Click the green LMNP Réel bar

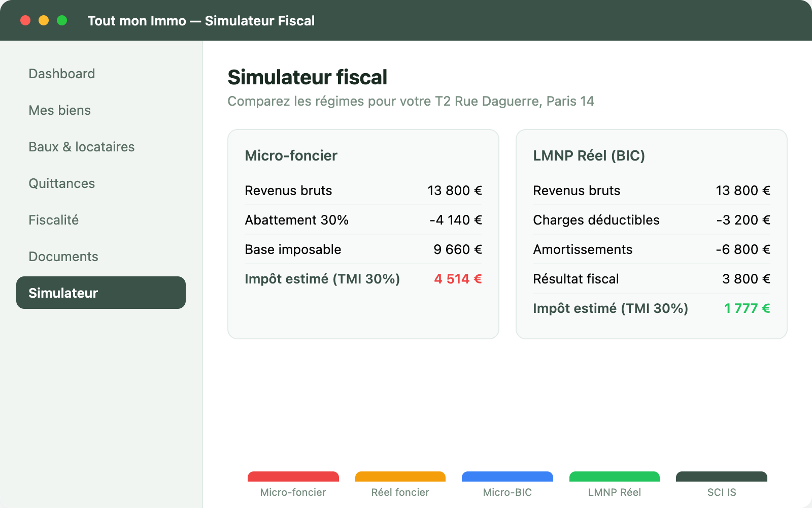pos(615,477)
